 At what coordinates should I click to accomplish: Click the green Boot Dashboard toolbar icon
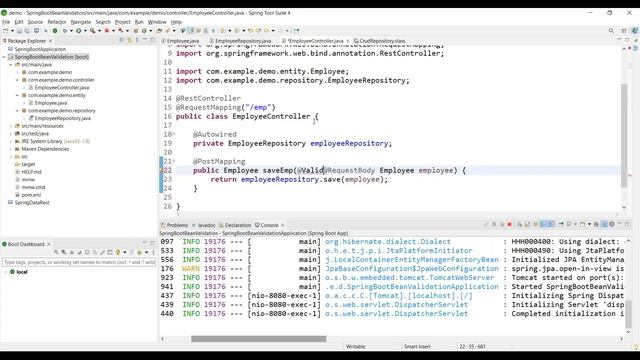pos(55,31)
